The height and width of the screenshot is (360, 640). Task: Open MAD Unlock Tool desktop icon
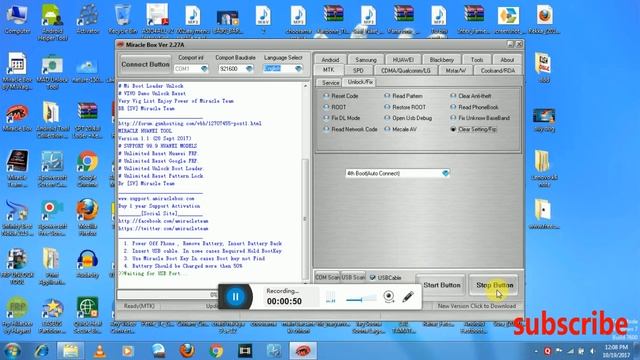click(x=52, y=72)
